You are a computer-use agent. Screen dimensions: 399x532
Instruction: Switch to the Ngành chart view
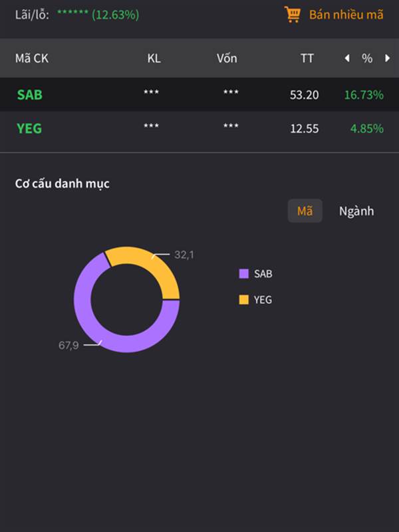click(x=356, y=211)
